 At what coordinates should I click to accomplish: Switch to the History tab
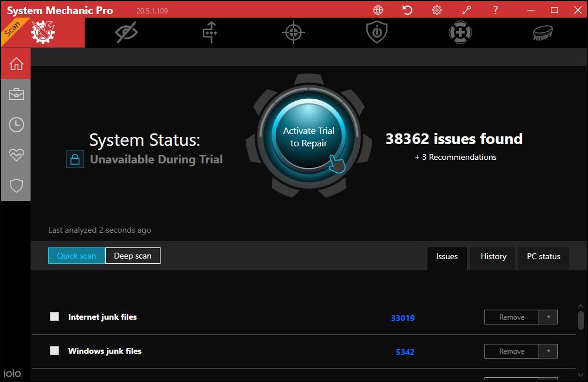(493, 257)
